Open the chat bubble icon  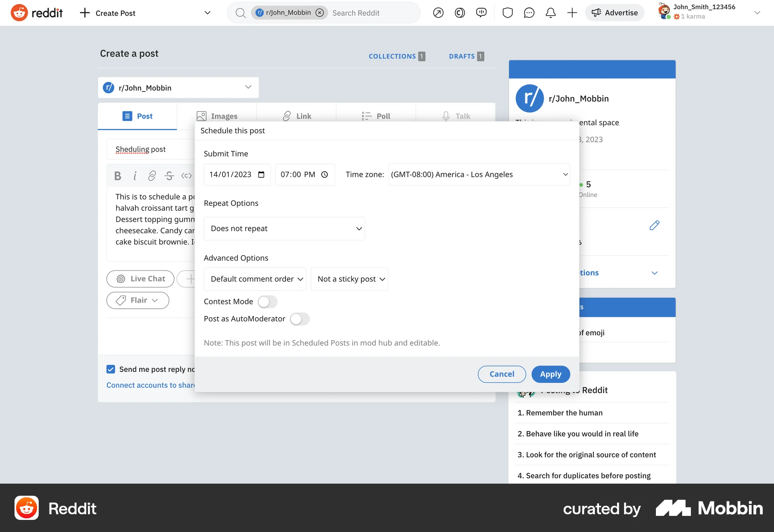(529, 13)
